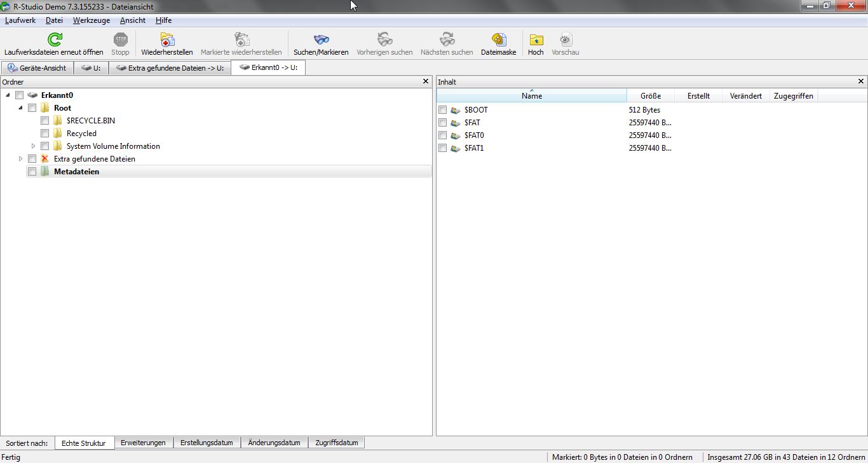Close the Ordner panel
This screenshot has height=463, width=868.
426,81
